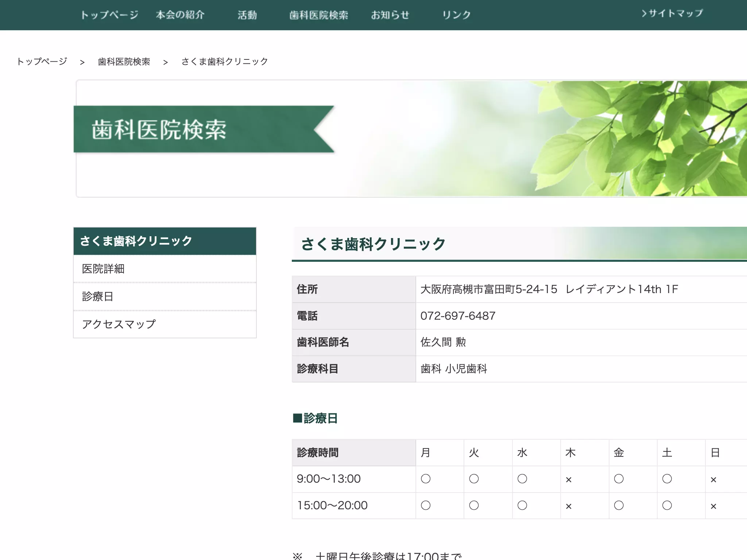Image resolution: width=747 pixels, height=560 pixels.
Task: Click the 電話 row label
Action: point(354,316)
